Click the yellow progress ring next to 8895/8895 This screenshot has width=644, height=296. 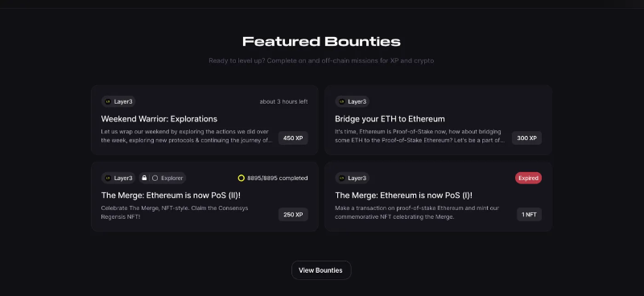pos(242,179)
